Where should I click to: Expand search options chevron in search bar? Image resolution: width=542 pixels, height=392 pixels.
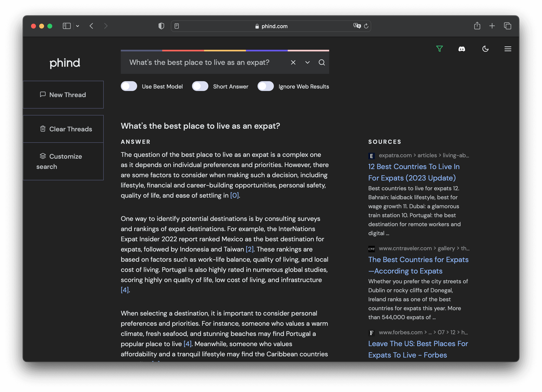307,62
